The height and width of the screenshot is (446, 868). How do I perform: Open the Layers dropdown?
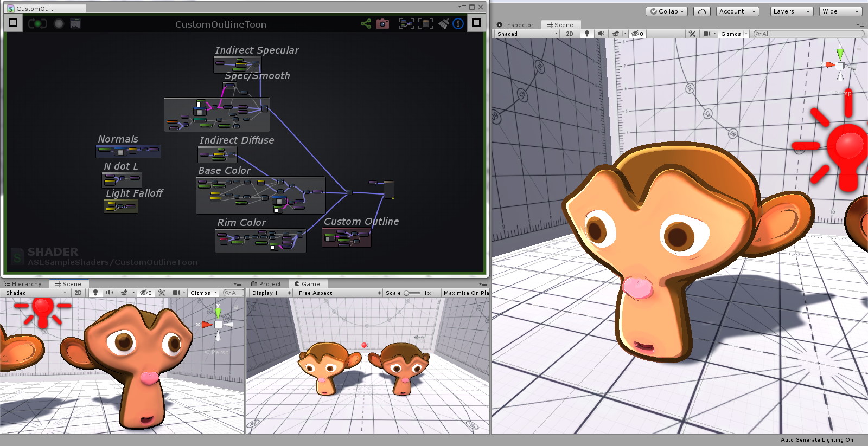coord(792,11)
